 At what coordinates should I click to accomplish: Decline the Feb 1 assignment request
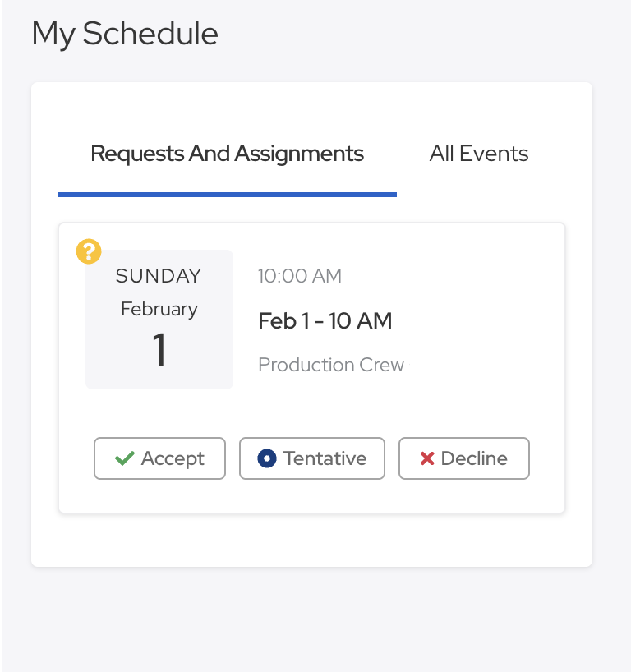point(464,458)
